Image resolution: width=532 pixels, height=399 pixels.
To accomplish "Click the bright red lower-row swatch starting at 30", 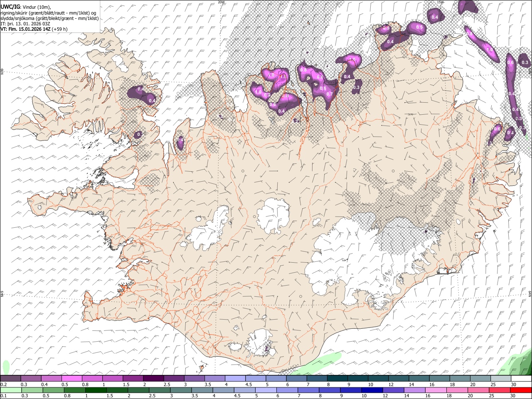I will pos(521,390).
